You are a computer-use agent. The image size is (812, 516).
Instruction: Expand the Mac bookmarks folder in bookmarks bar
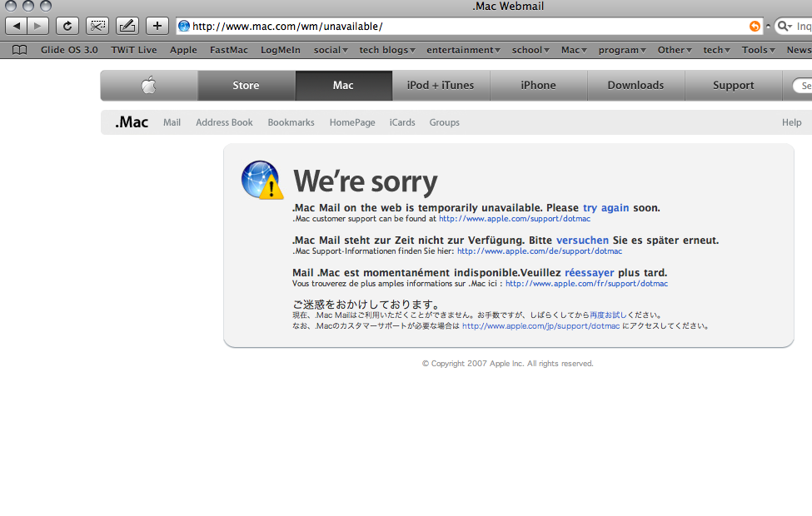point(574,50)
